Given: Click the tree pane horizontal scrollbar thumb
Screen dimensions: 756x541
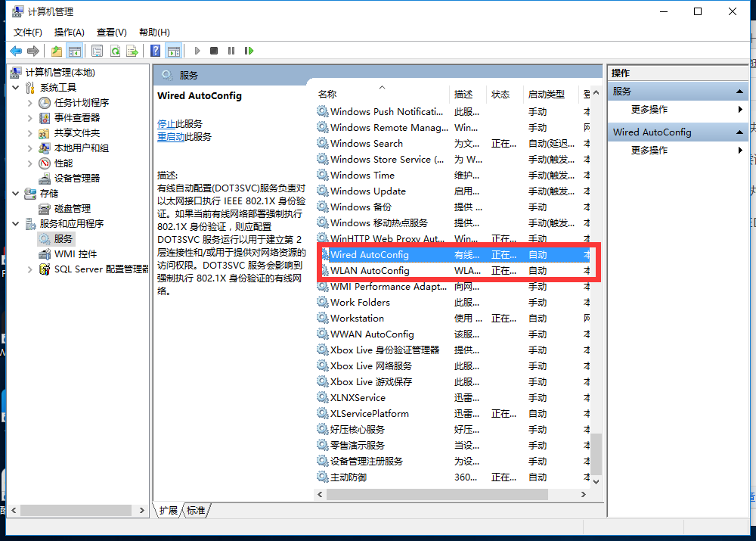Looking at the screenshot, I should [76, 510].
